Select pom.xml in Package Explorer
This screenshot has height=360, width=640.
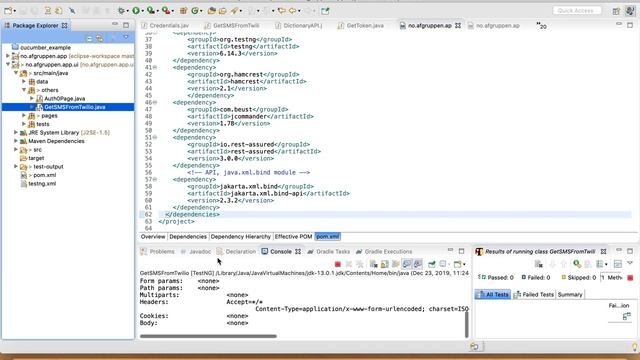click(x=44, y=175)
